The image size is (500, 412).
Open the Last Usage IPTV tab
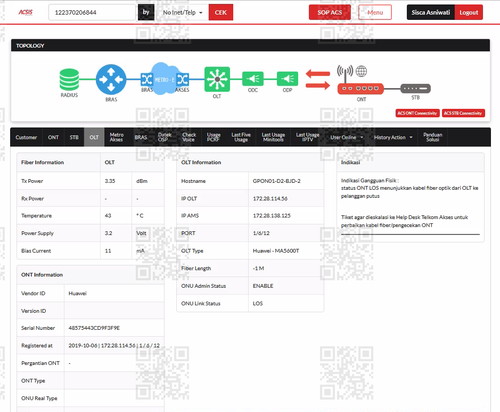point(308,137)
